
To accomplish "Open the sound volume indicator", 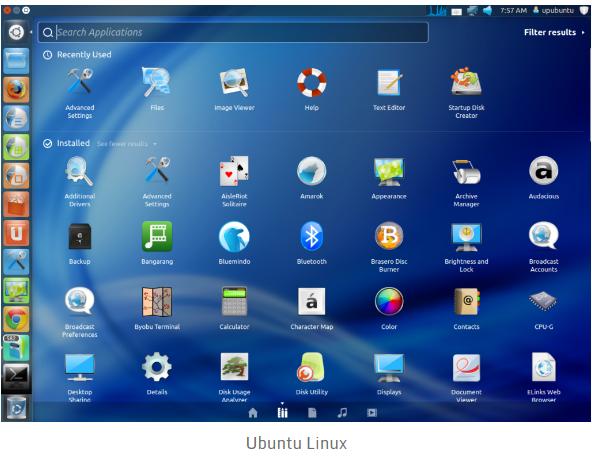I will 487,11.
